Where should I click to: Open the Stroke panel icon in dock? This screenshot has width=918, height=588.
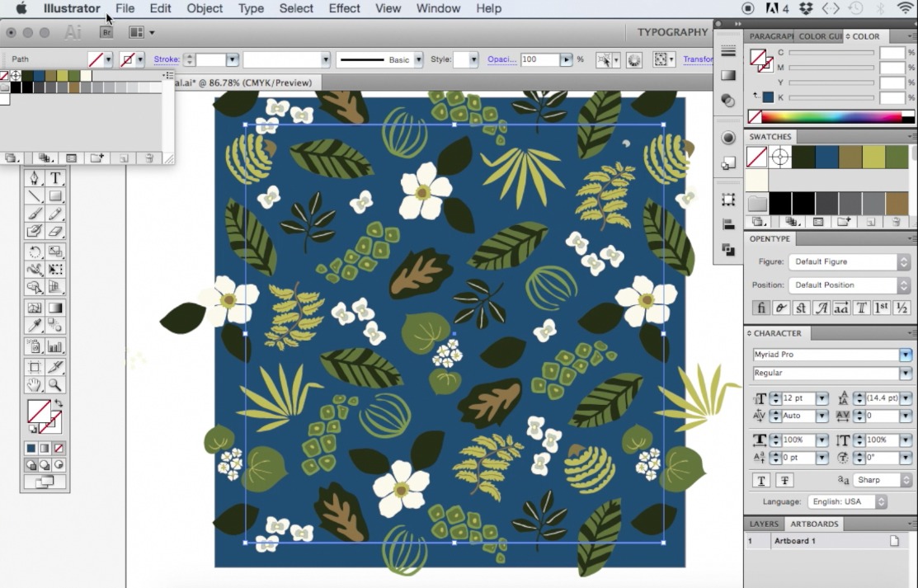coord(728,51)
